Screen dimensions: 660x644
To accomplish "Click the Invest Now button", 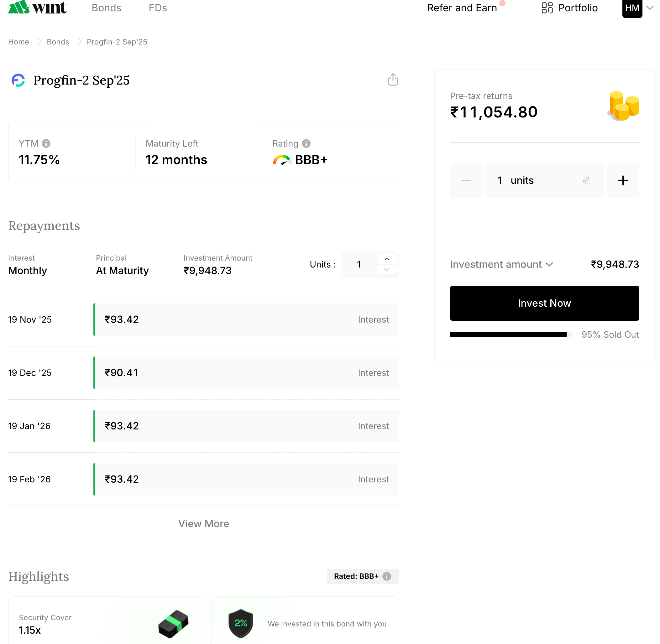I will [x=544, y=303].
